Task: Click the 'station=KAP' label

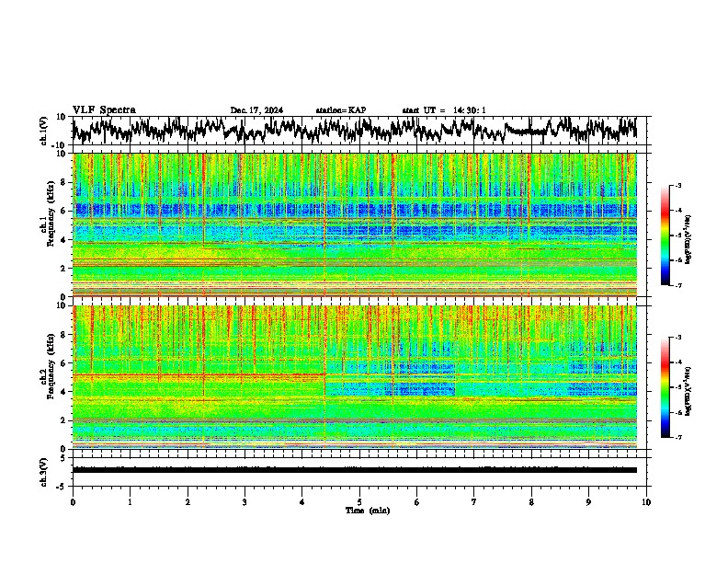Action: (341, 110)
